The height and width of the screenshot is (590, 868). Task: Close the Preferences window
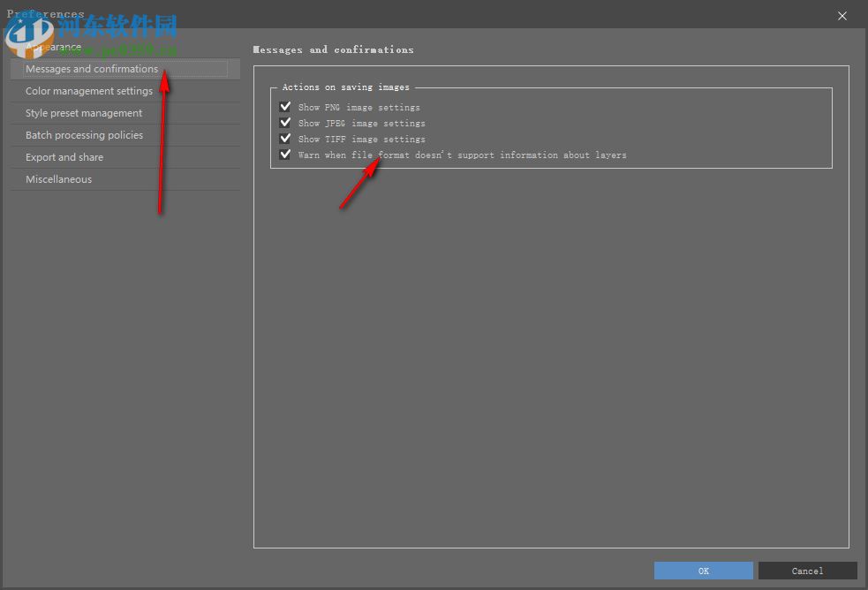(x=842, y=15)
